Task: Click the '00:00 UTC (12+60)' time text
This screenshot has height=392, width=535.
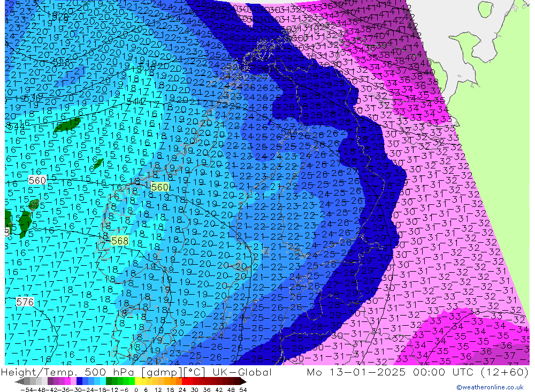Action: pyautogui.click(x=470, y=372)
